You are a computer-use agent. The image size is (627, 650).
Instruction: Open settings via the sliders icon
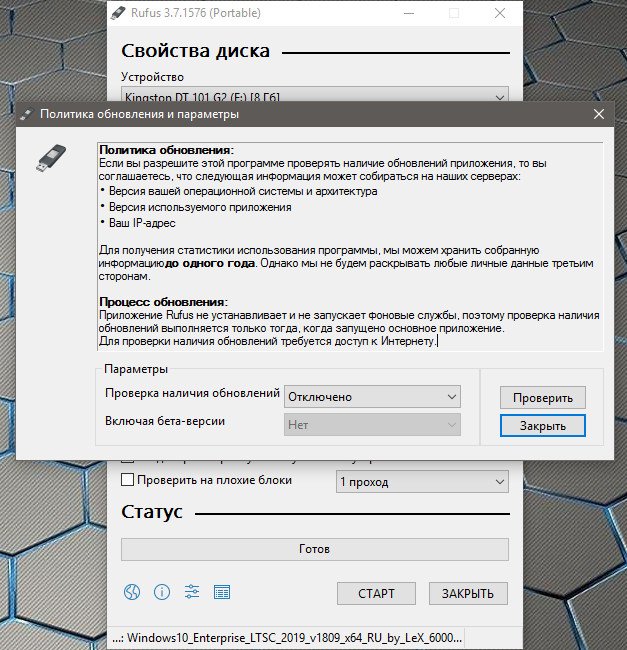coord(192,592)
